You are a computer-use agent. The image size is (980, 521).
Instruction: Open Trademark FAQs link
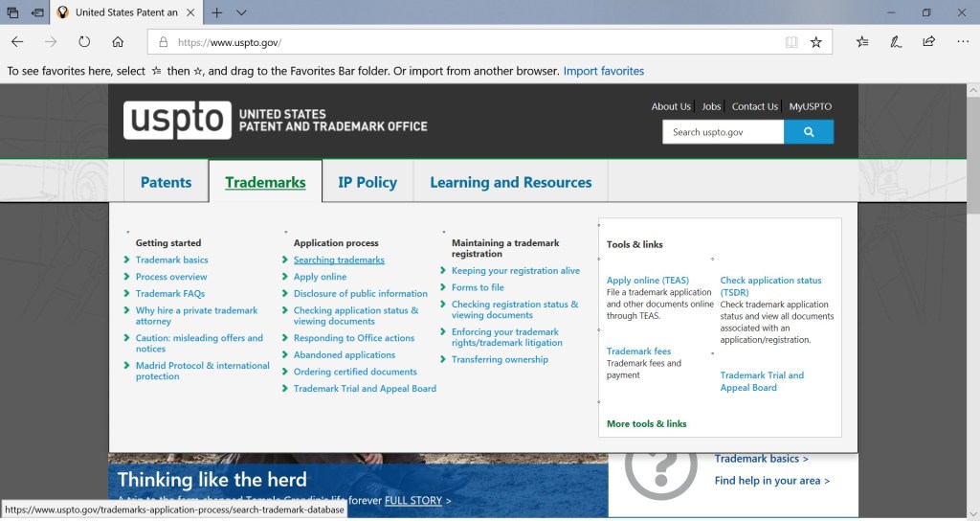tap(170, 293)
